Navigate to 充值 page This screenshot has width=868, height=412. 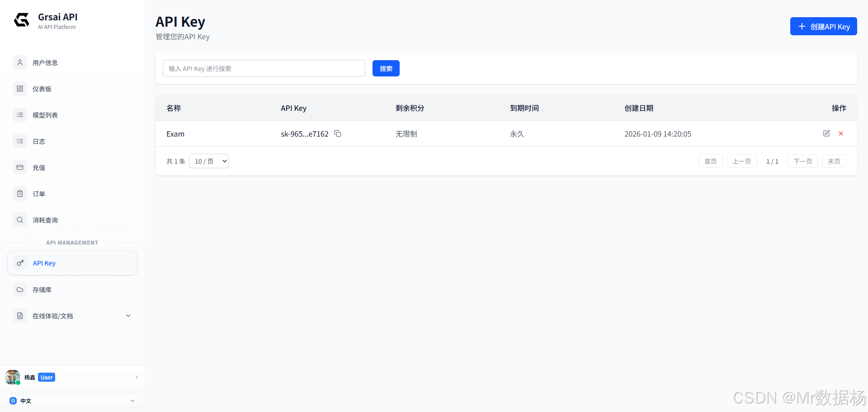tap(72, 167)
